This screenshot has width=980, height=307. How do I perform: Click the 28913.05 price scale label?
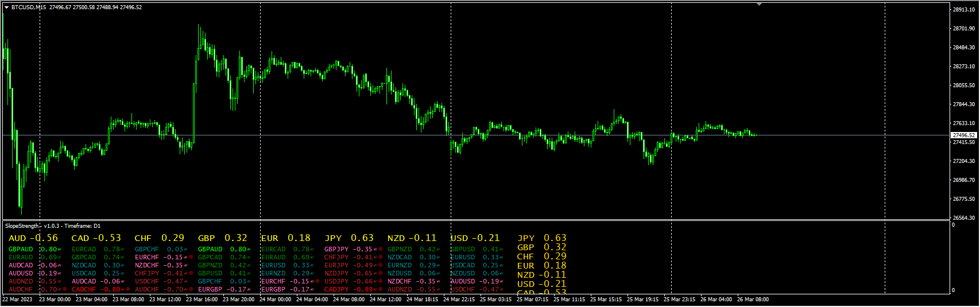pyautogui.click(x=964, y=10)
